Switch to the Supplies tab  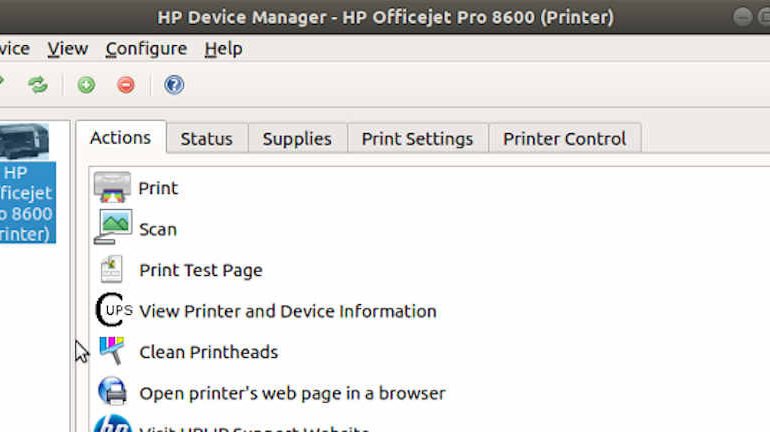296,139
